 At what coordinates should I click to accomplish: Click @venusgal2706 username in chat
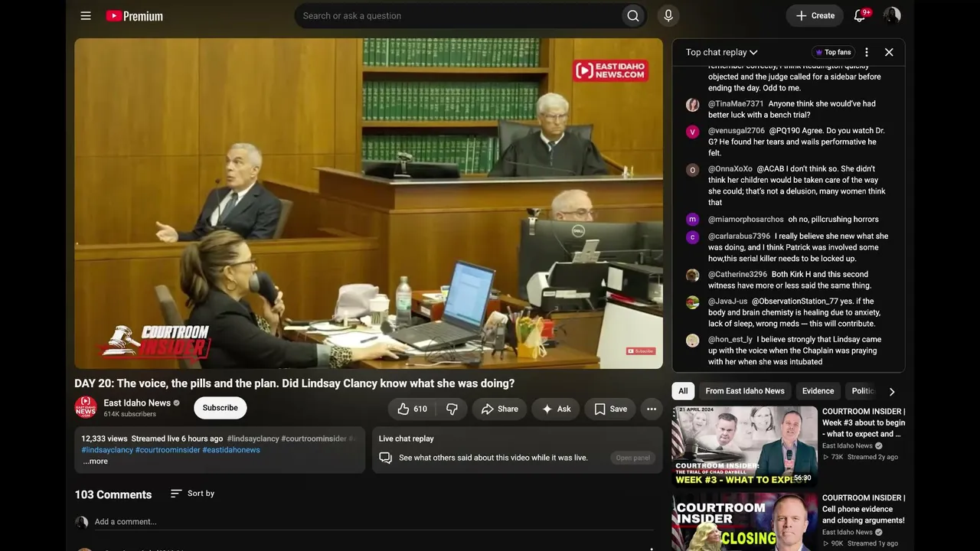tap(737, 131)
